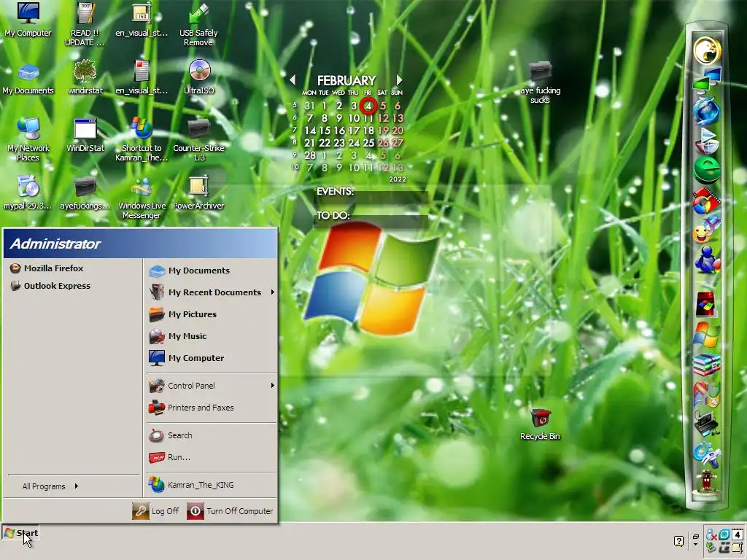Open the READ !! UPDATE text file icon
747x560 pixels.
pos(85,24)
